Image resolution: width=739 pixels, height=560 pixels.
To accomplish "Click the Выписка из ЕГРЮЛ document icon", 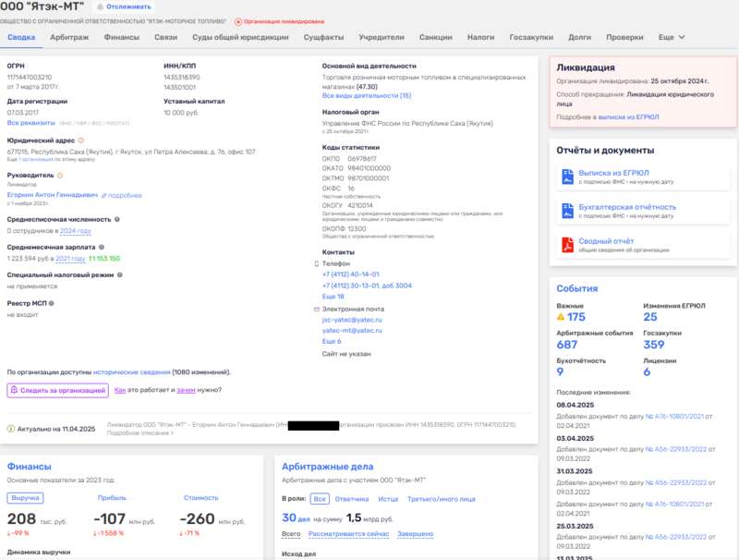I will tap(567, 177).
